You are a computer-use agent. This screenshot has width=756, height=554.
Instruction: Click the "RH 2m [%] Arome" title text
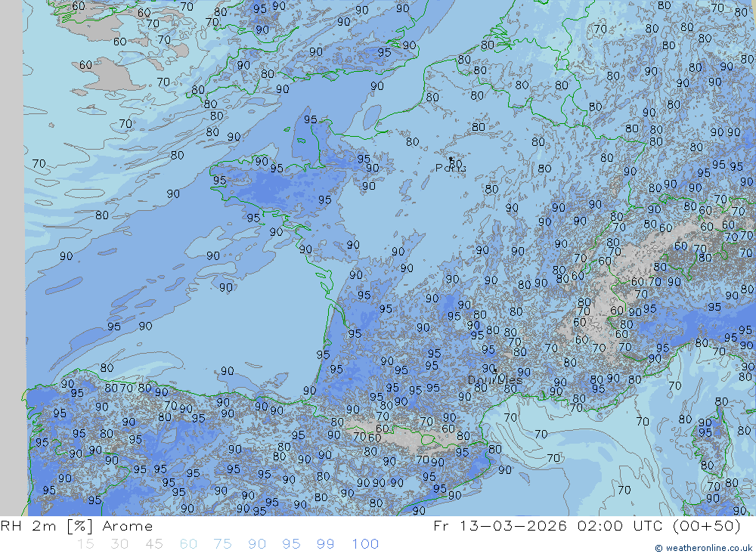(x=76, y=525)
